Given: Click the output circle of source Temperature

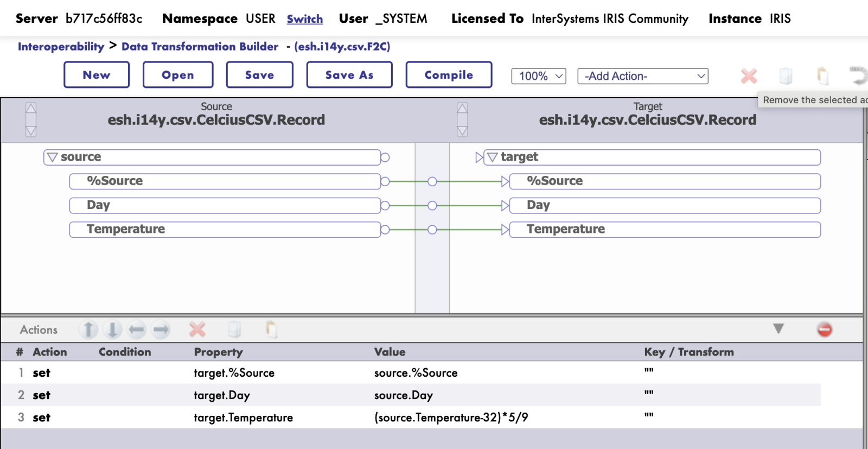Looking at the screenshot, I should [385, 230].
